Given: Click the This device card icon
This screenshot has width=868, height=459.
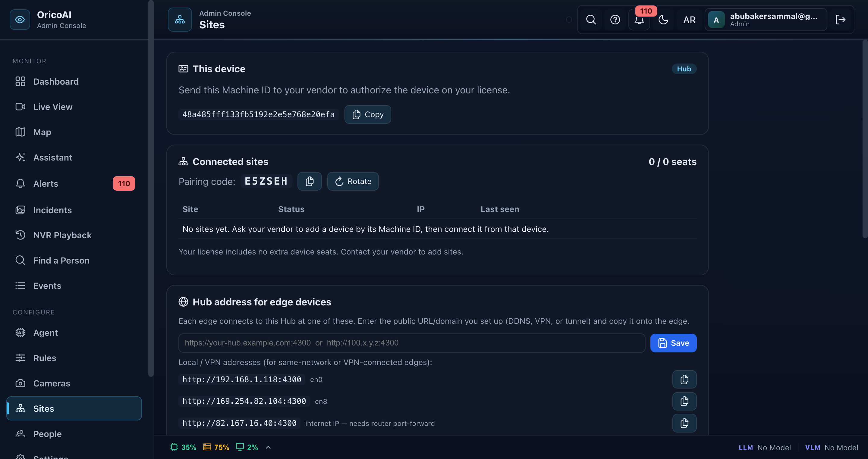Looking at the screenshot, I should (x=183, y=69).
